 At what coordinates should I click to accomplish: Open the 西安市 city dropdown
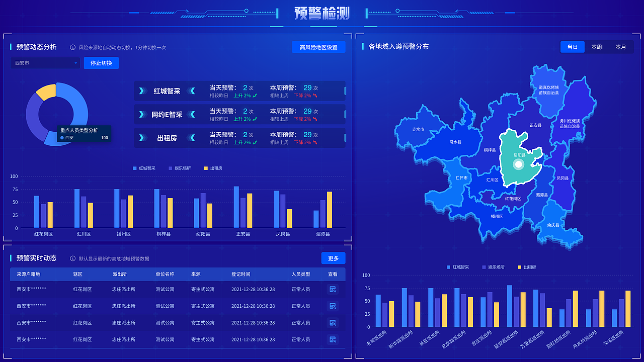coord(45,63)
